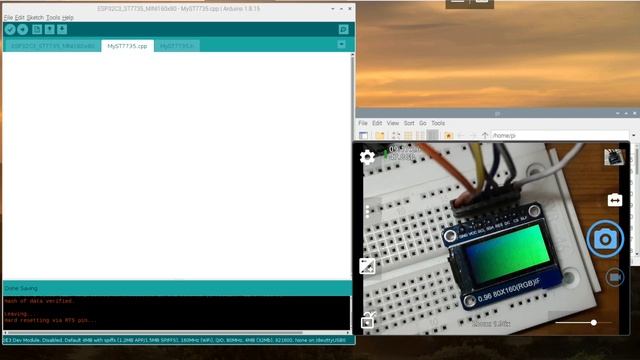The height and width of the screenshot is (360, 640).
Task: Open Sort menu in file manager
Action: [x=409, y=123]
